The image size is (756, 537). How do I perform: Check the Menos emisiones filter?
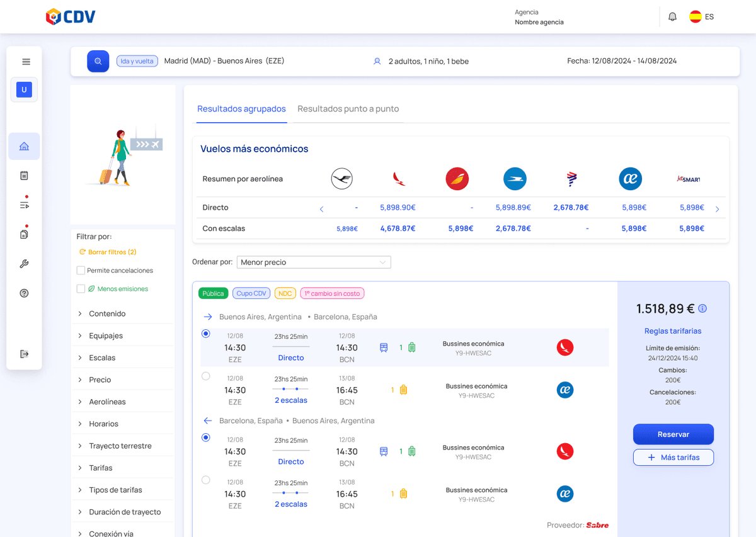click(x=81, y=289)
